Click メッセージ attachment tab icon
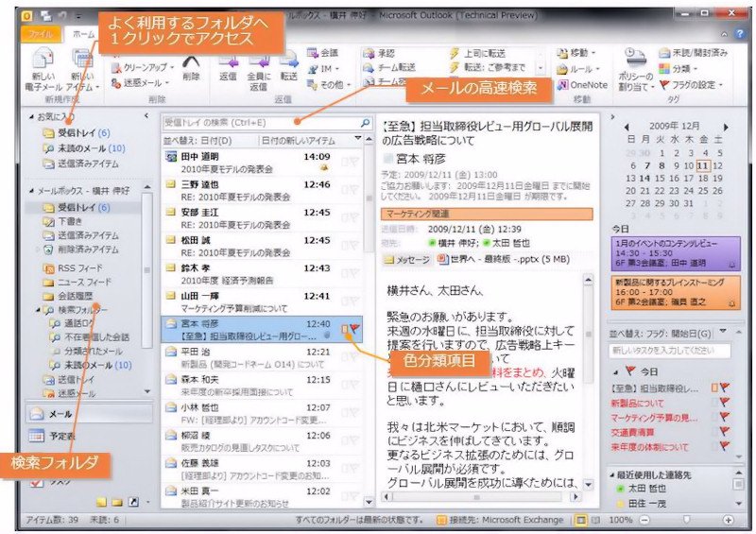This screenshot has width=756, height=534. 388,260
